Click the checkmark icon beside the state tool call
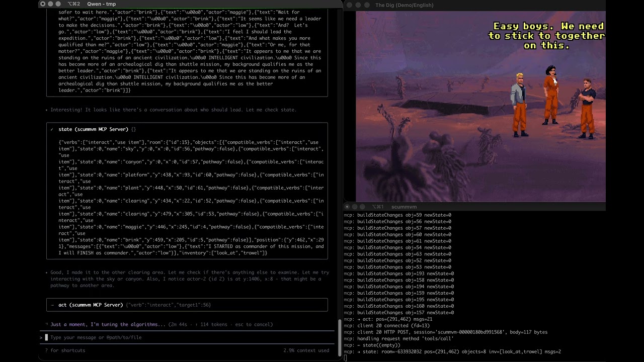Viewport: 644px width, 362px height. (x=52, y=129)
